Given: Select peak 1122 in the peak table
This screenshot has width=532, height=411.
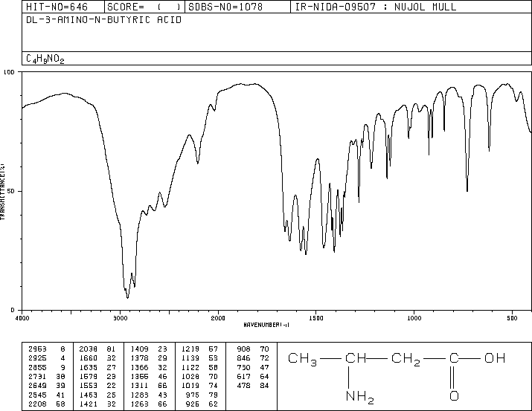Looking at the screenshot, I should (190, 367).
